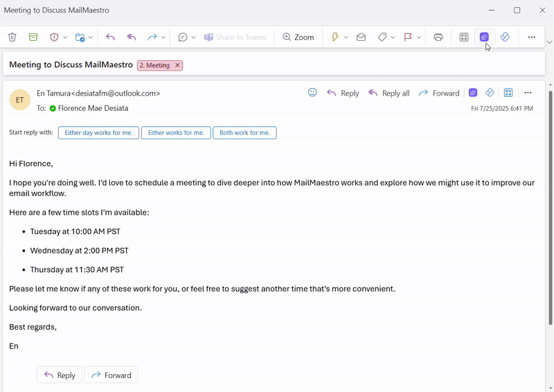Viewport: 554px width, 392px height.
Task: Click the date 'Fri 7/25/2025 6:41 PM'
Action: pos(501,109)
